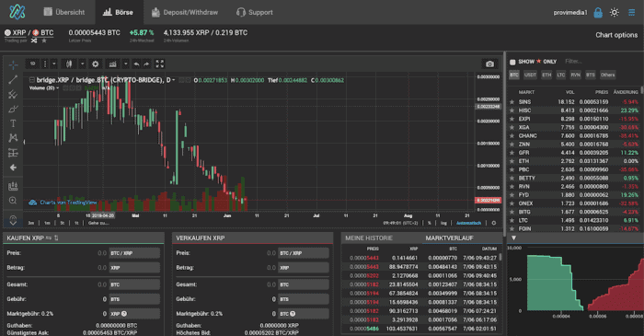
Task: Select the text annotation tool
Action: coord(13,123)
